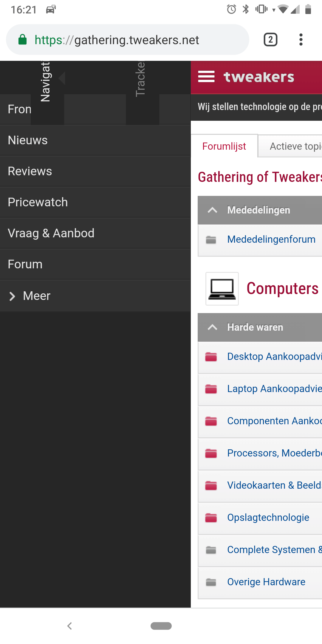The width and height of the screenshot is (322, 644).
Task: Expand the Meer menu item
Action: click(x=30, y=296)
